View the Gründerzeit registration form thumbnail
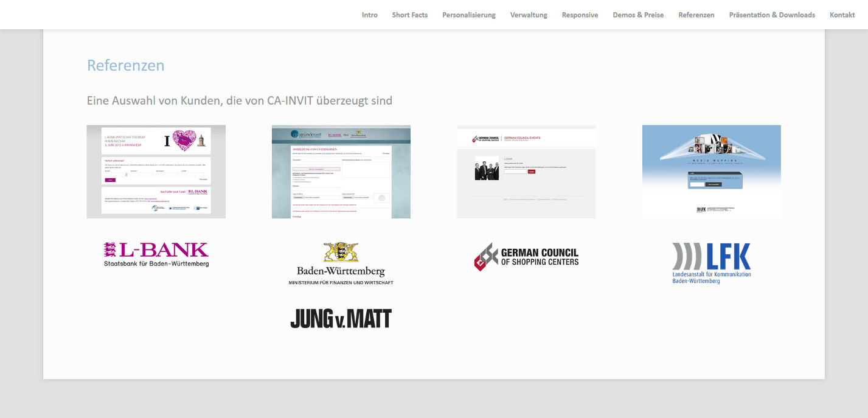The image size is (868, 418). (341, 172)
